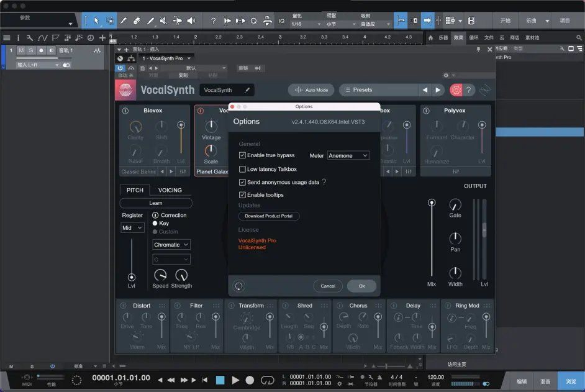Click the video player film icon
Screen dimensions: 585x392
point(471,21)
